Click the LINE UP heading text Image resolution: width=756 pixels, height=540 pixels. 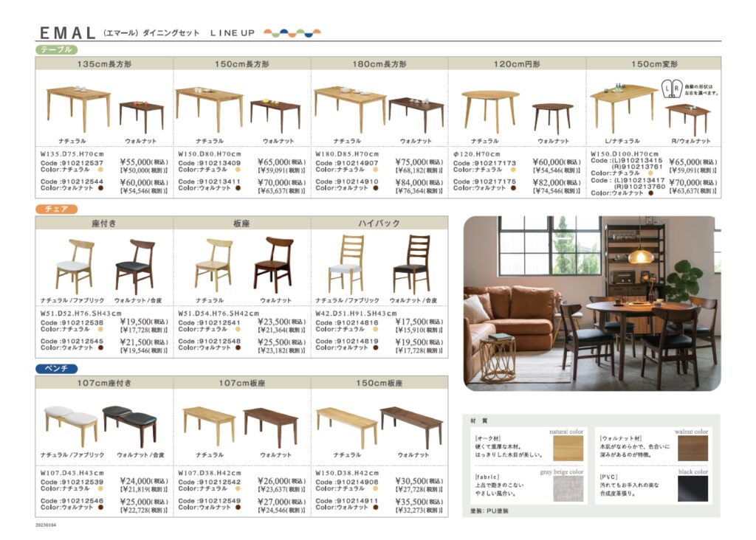[232, 33]
